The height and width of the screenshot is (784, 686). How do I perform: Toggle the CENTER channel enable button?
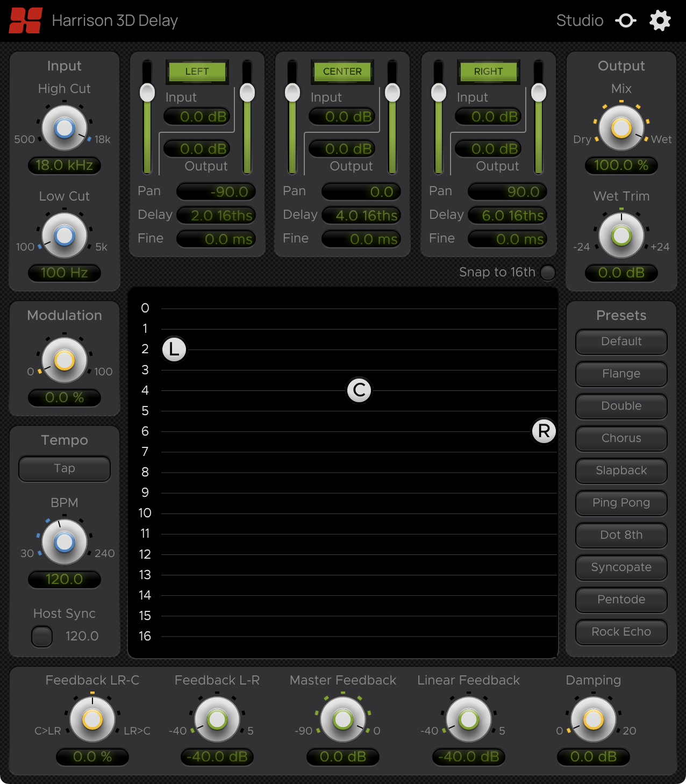(x=342, y=72)
